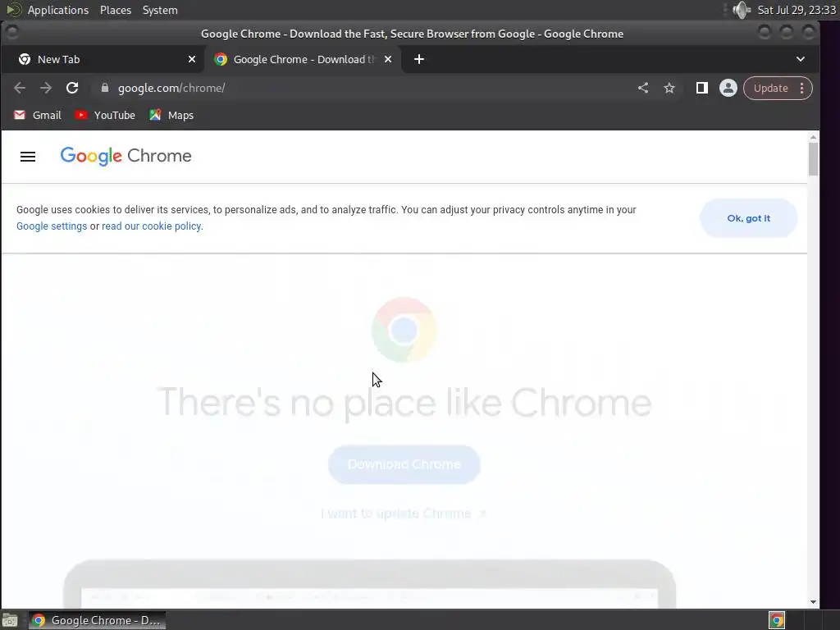Open the side panel icon
The image size is (840, 630).
(702, 88)
